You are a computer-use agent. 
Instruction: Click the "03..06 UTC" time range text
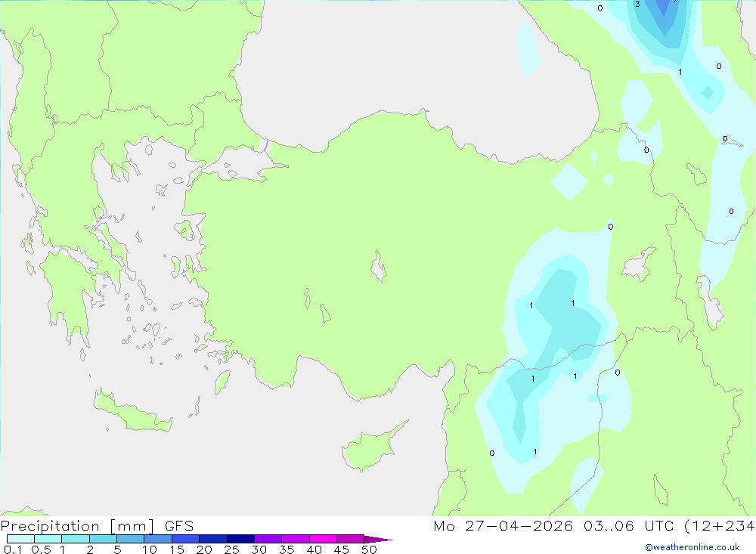629,525
